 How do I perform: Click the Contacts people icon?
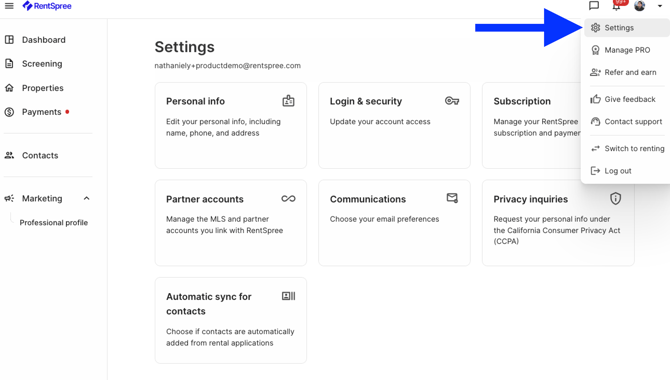coord(9,155)
